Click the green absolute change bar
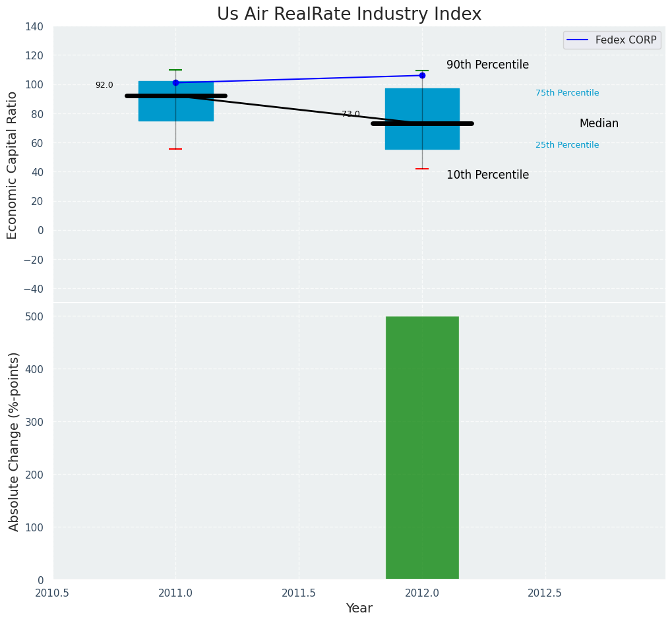 click(422, 448)
